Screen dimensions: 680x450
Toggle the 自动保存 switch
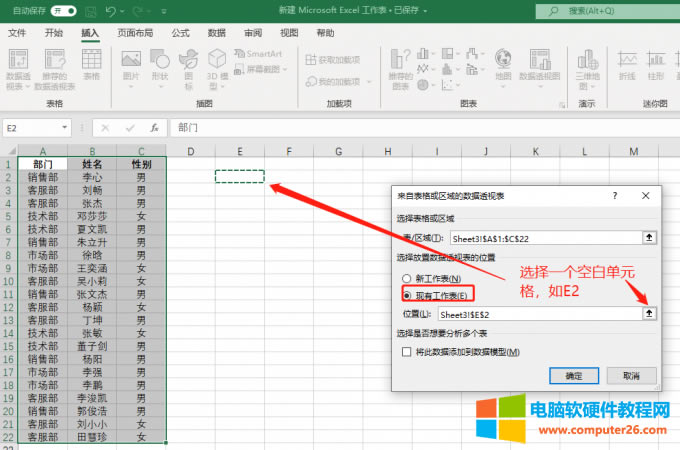click(63, 10)
